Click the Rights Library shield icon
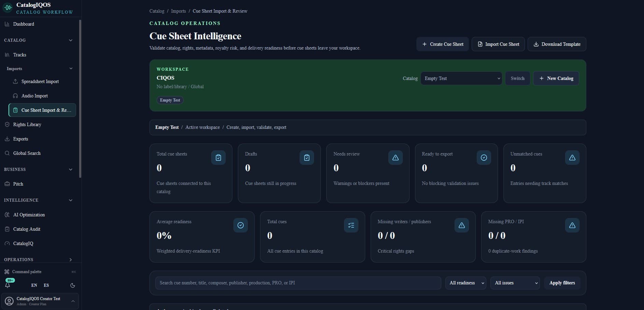 (7, 124)
